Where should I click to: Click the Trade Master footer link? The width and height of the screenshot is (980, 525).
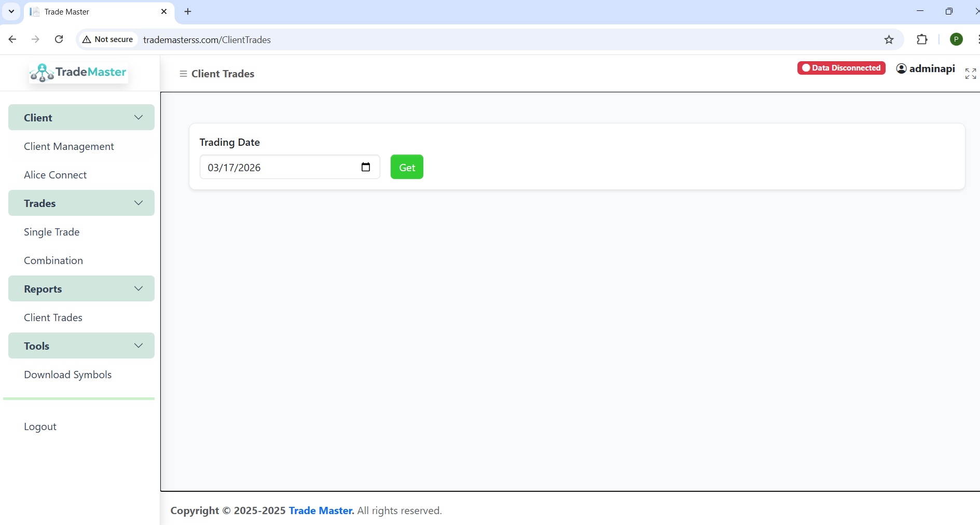tap(321, 510)
